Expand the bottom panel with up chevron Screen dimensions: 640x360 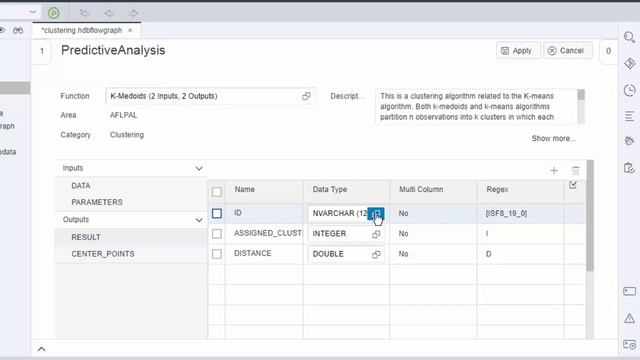(42, 349)
